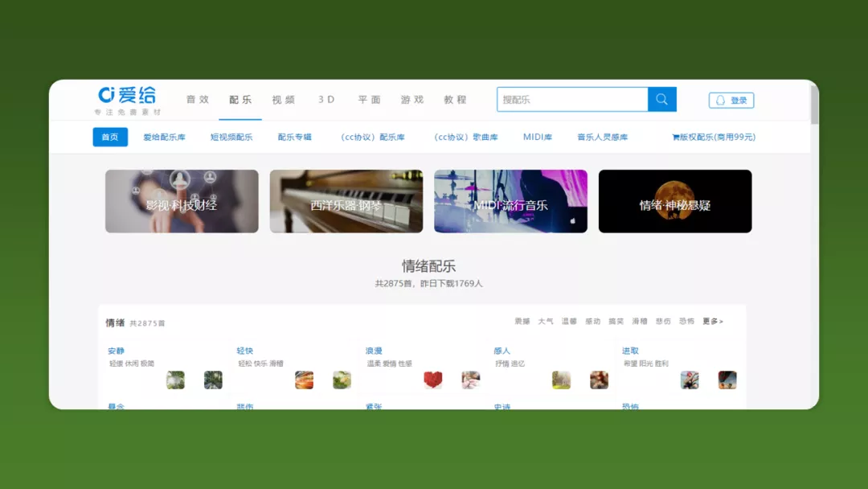Select the 大气 mood tag
The width and height of the screenshot is (868, 489).
tap(546, 321)
